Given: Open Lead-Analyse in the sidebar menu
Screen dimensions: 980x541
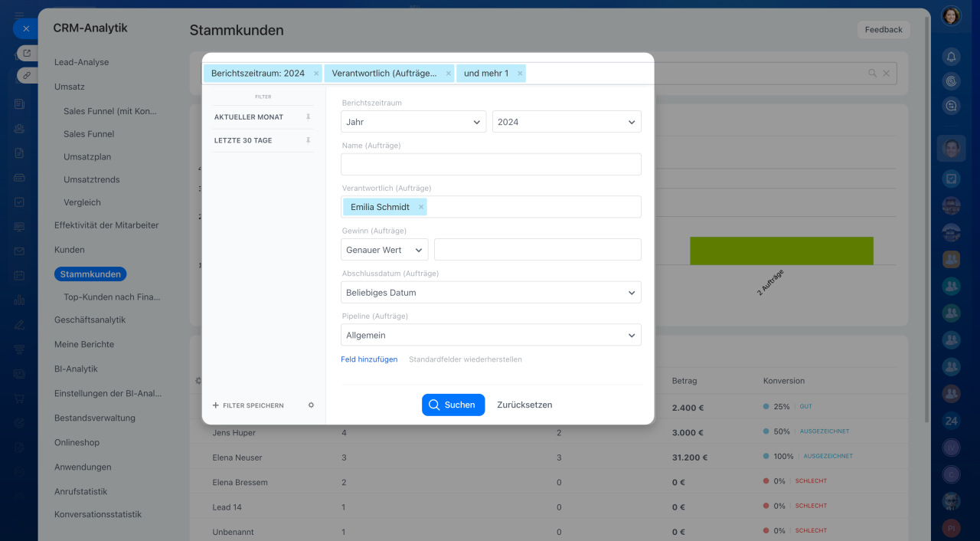Looking at the screenshot, I should click(82, 62).
